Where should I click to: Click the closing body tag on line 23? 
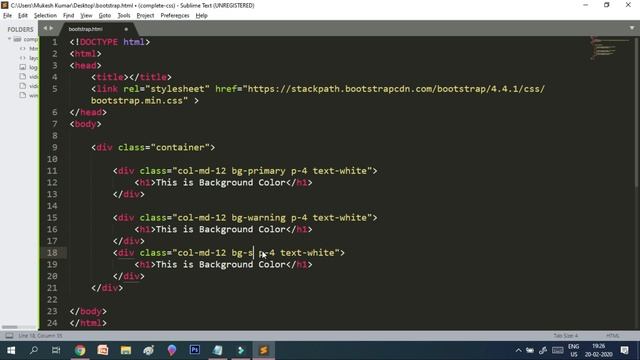tap(88, 311)
